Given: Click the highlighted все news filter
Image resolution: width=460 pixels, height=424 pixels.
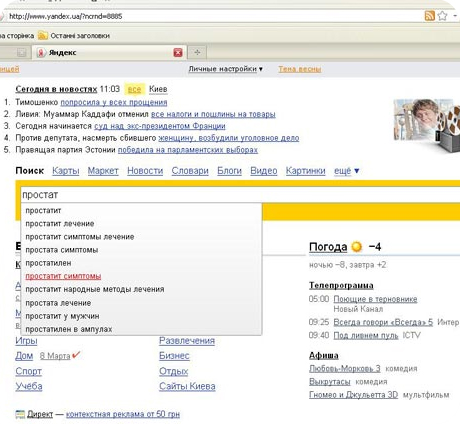Looking at the screenshot, I should point(135,89).
